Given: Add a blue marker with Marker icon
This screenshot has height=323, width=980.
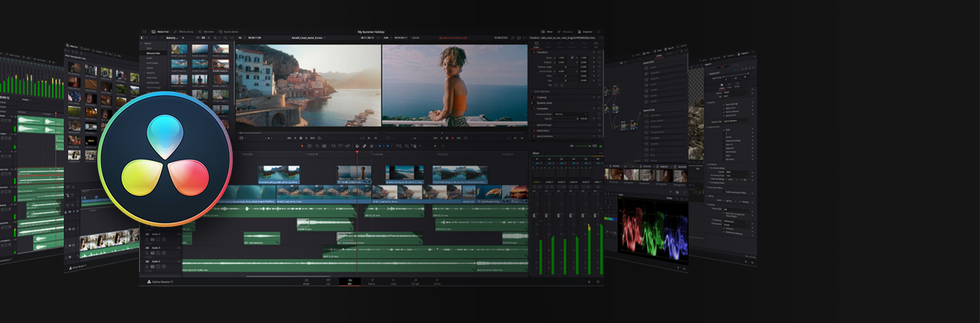Looking at the screenshot, I should pyautogui.click(x=388, y=146).
